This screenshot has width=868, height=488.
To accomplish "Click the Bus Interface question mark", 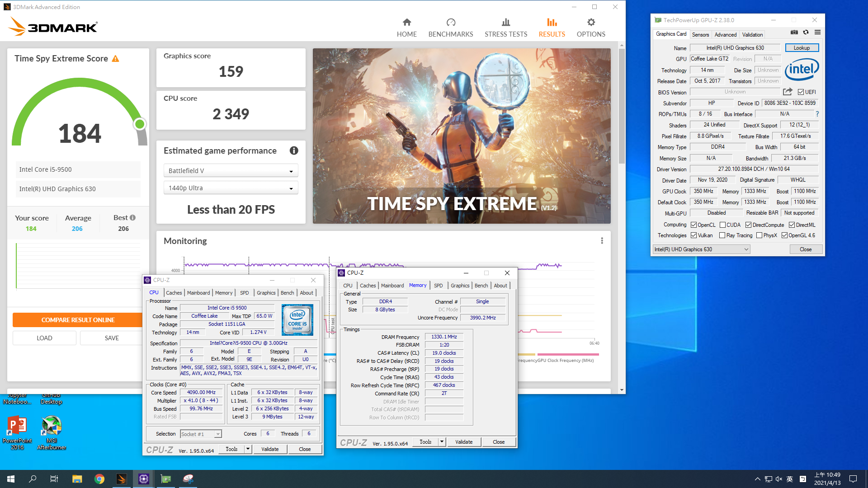I will click(817, 114).
